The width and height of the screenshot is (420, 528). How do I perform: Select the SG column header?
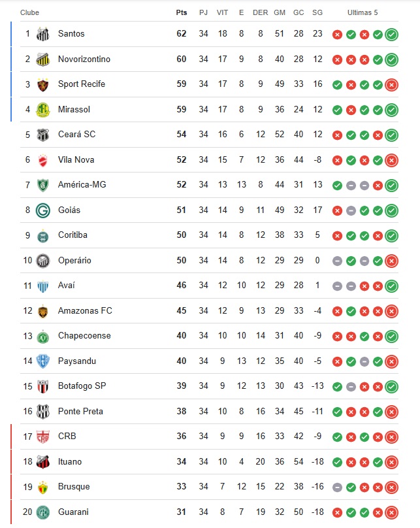317,12
